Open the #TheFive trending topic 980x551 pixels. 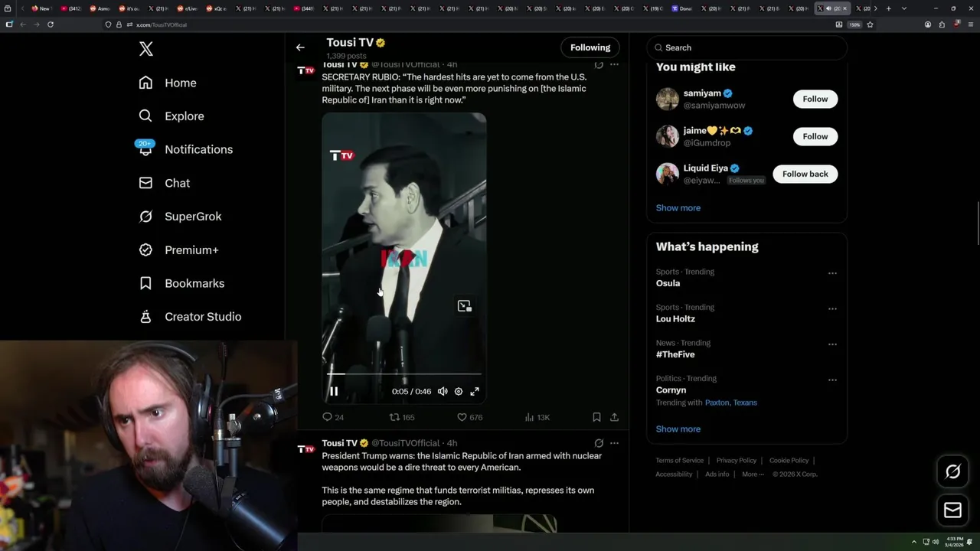click(x=675, y=354)
